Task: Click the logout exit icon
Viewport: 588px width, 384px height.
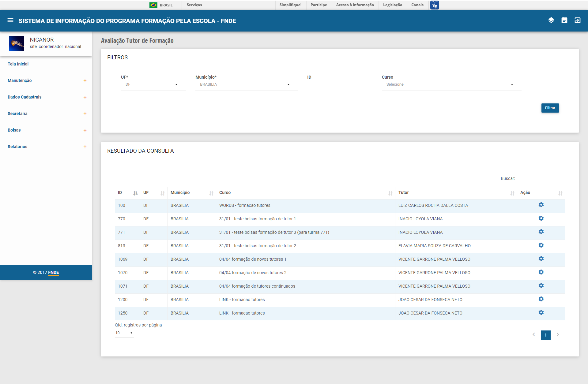Action: click(577, 20)
